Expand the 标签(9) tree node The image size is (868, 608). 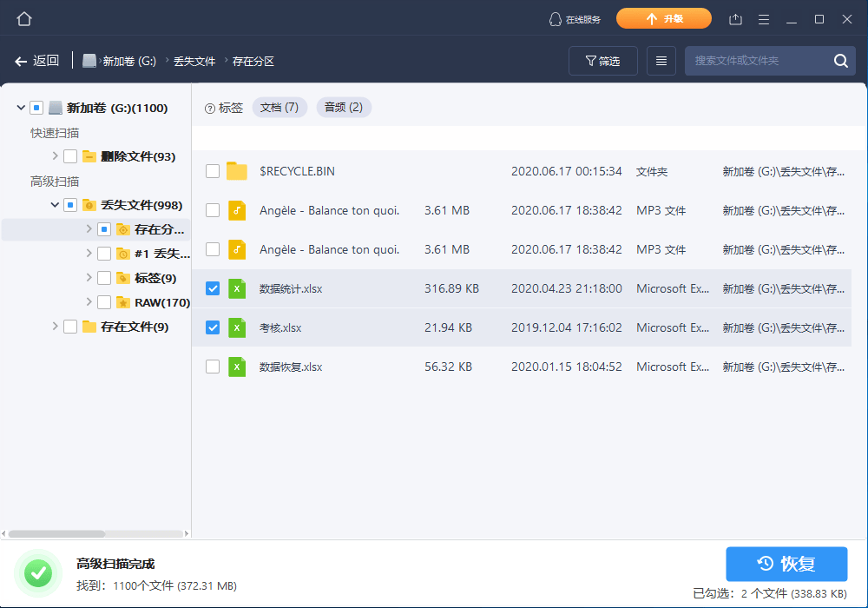point(89,277)
